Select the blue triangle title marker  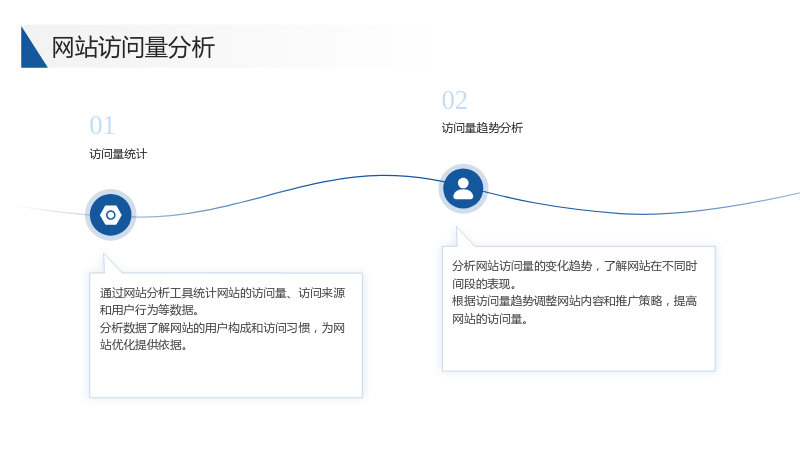coord(33,47)
